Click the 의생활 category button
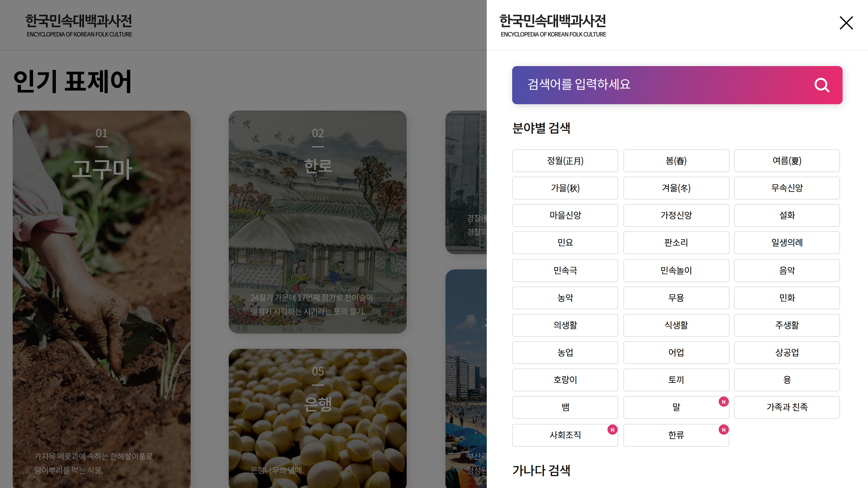 pyautogui.click(x=565, y=325)
